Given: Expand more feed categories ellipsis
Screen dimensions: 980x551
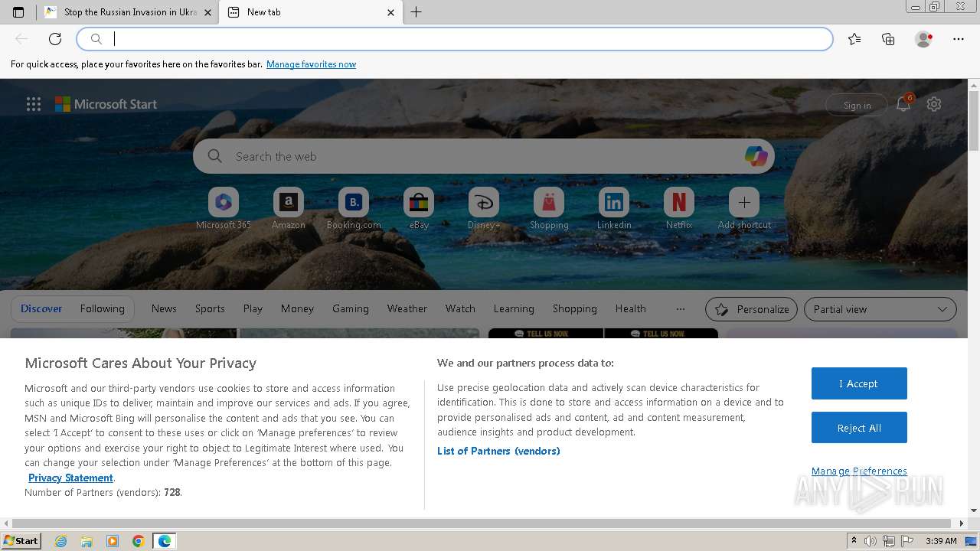Looking at the screenshot, I should pyautogui.click(x=680, y=309).
